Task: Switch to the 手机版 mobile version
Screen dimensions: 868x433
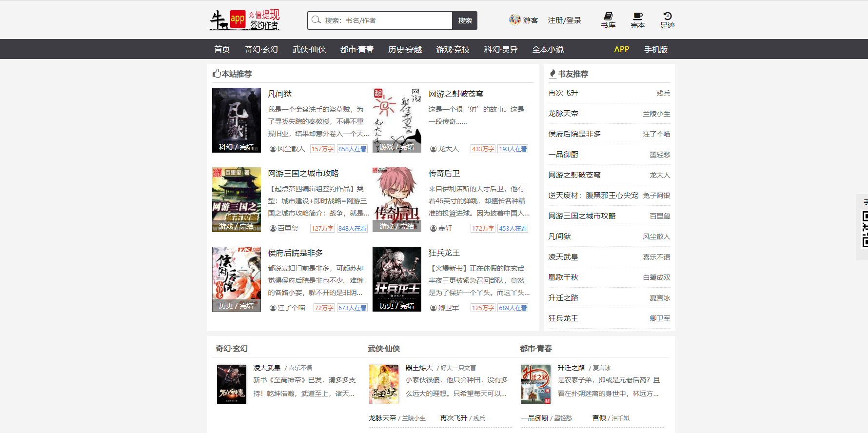Action: click(x=656, y=49)
